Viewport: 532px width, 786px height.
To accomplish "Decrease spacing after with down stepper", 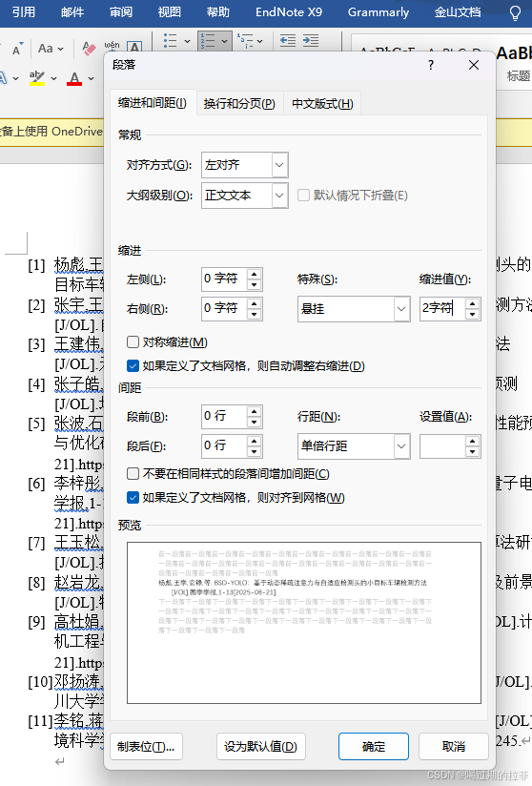I will pyautogui.click(x=255, y=451).
